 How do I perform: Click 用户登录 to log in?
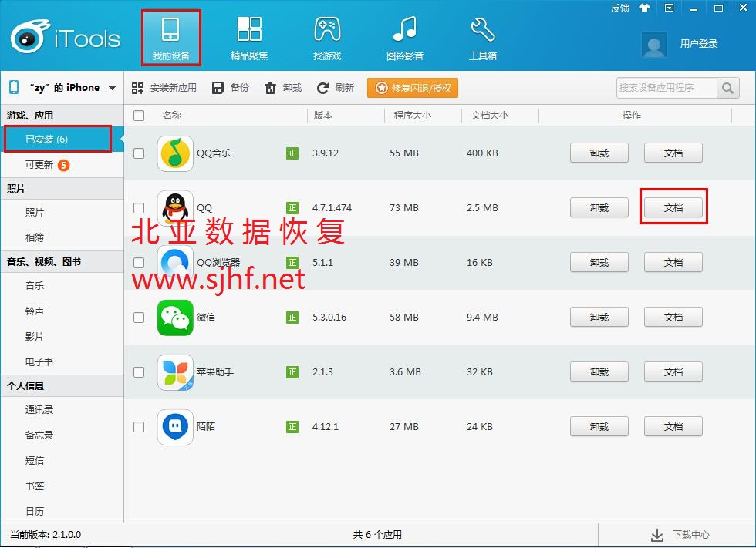[x=699, y=44]
